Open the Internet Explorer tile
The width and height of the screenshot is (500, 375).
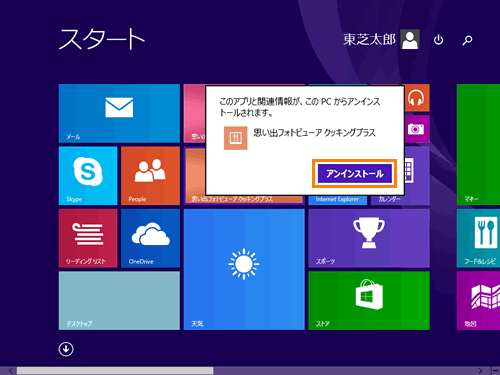337,200
